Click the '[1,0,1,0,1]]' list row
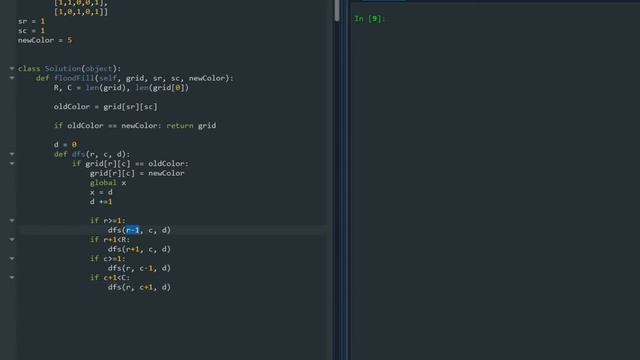Image resolution: width=640 pixels, height=360 pixels. click(81, 12)
